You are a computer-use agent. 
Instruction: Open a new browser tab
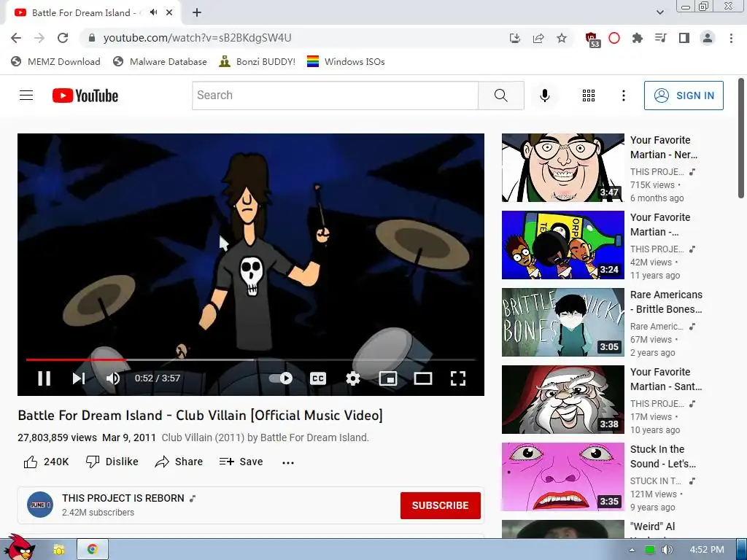[x=197, y=12]
